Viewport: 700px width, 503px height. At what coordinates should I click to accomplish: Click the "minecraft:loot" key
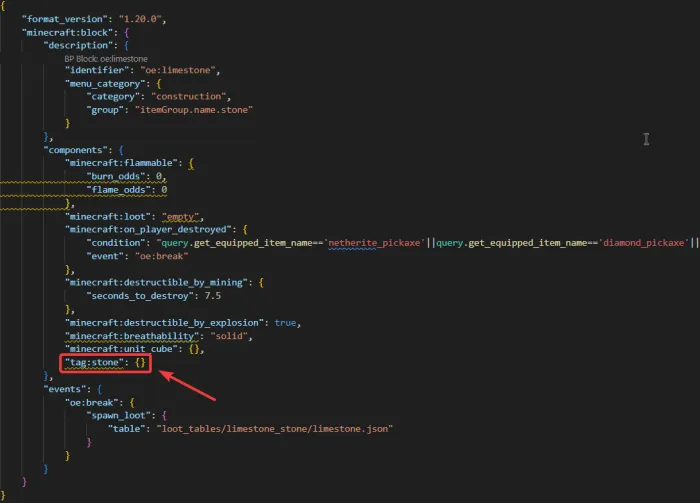pos(108,217)
